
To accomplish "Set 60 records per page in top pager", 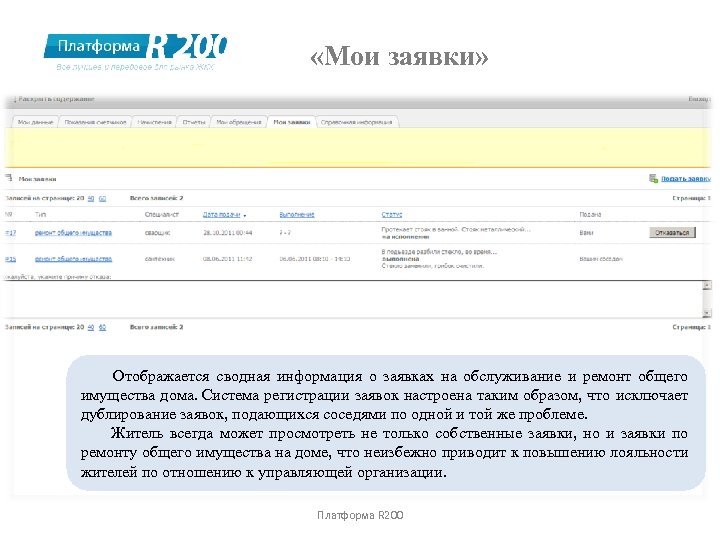I will click(102, 198).
